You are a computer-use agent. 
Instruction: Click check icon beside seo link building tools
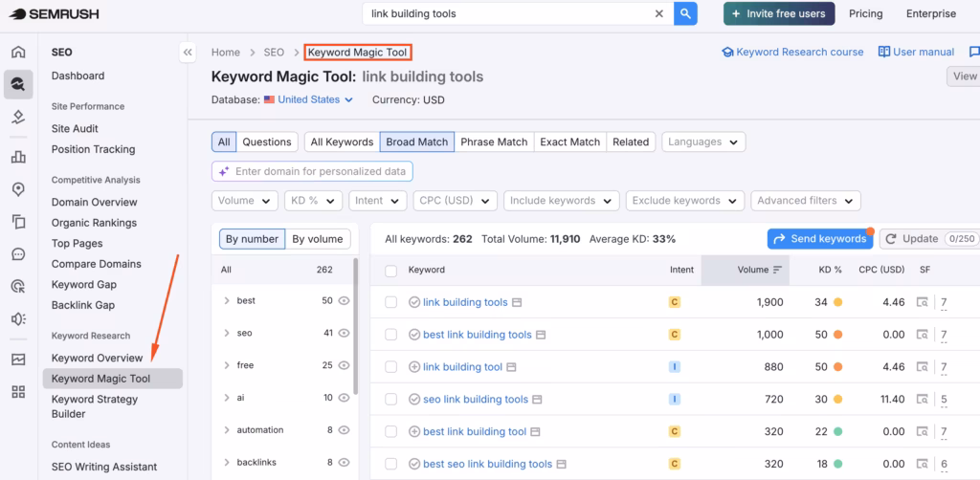click(413, 400)
